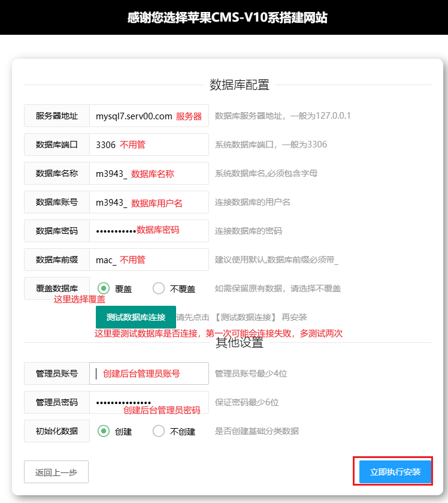The image size is (448, 503).
Task: Click the 测试数据库连接 button
Action: click(x=136, y=317)
